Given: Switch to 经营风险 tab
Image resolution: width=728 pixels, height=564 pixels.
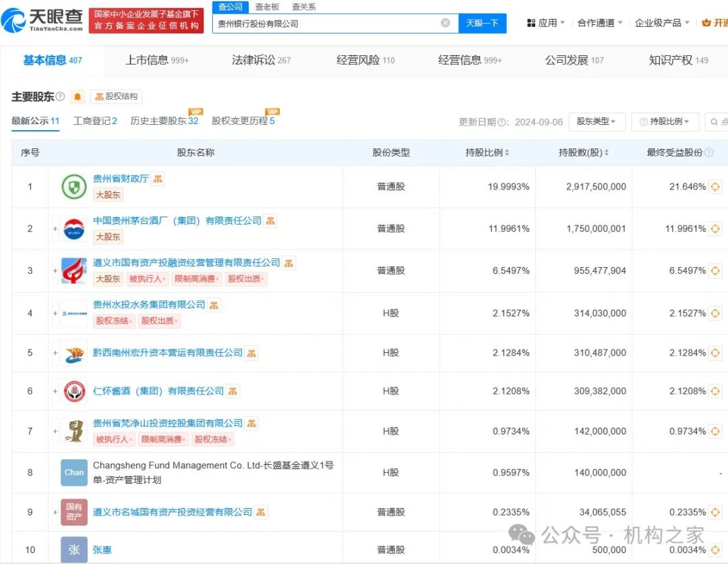Looking at the screenshot, I should pyautogui.click(x=365, y=60).
